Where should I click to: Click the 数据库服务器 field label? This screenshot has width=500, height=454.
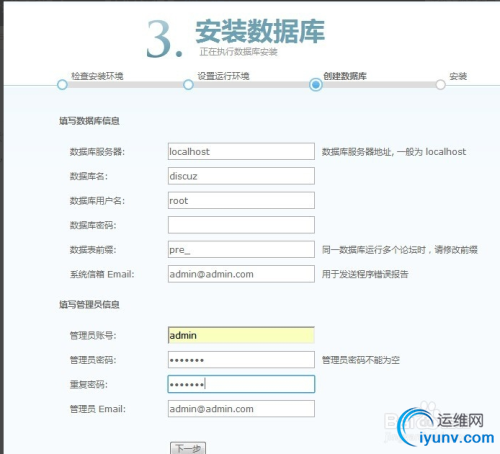click(97, 152)
